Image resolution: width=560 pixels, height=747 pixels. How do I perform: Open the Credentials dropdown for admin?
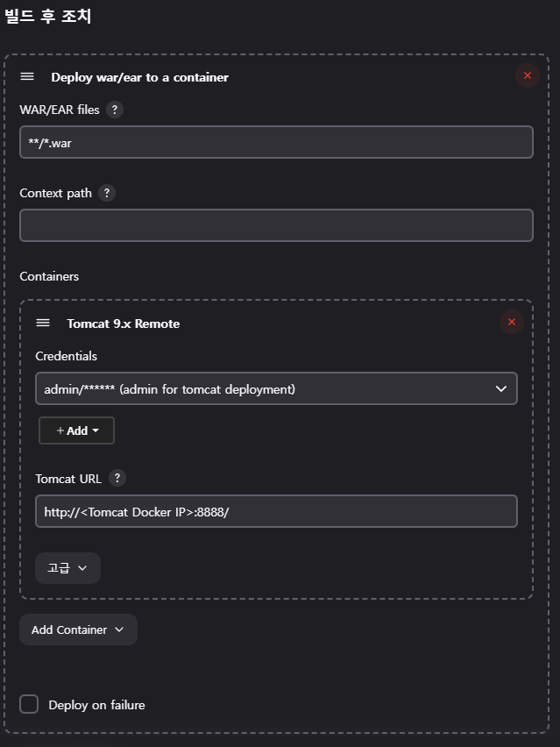pos(276,388)
